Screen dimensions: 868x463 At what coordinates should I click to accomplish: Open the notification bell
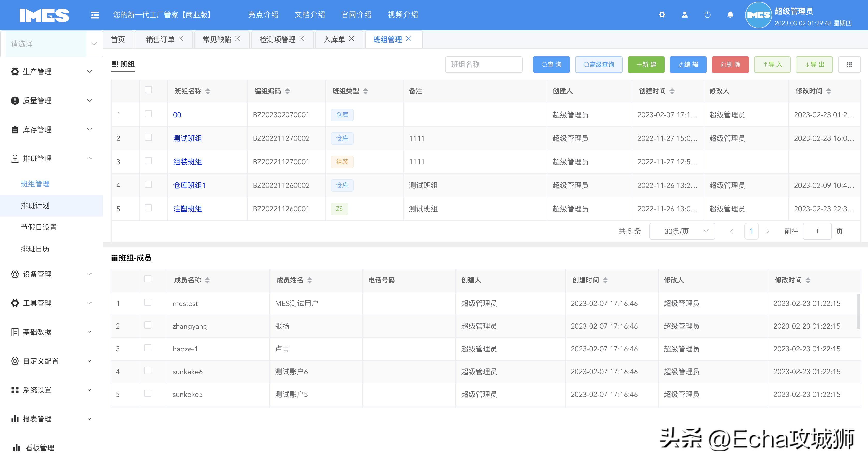(x=730, y=15)
